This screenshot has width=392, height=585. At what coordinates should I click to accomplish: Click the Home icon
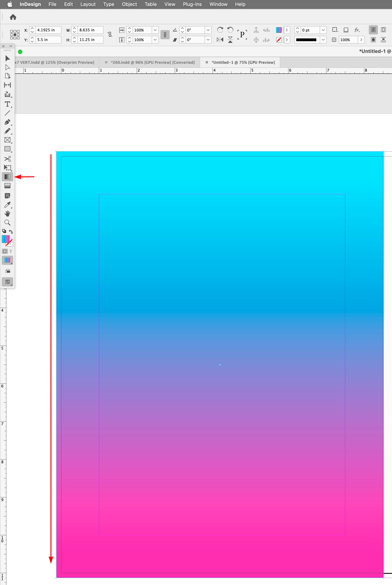pyautogui.click(x=13, y=17)
